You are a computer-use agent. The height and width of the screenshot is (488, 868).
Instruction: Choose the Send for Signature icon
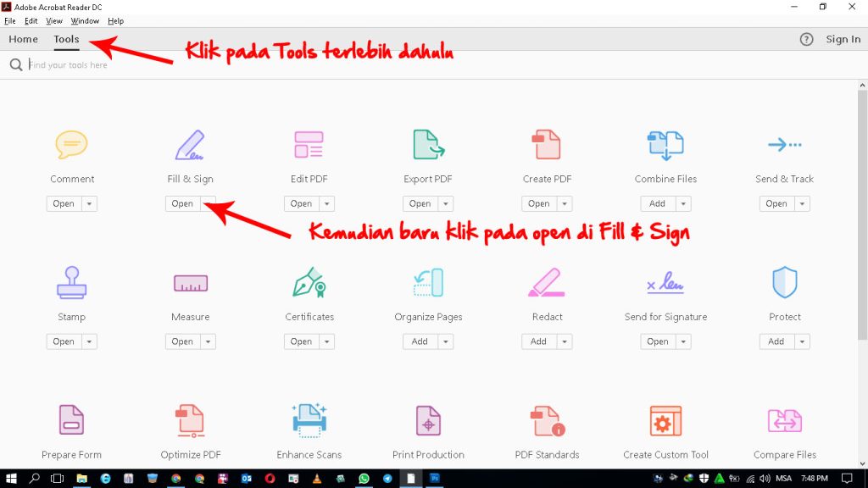point(666,283)
